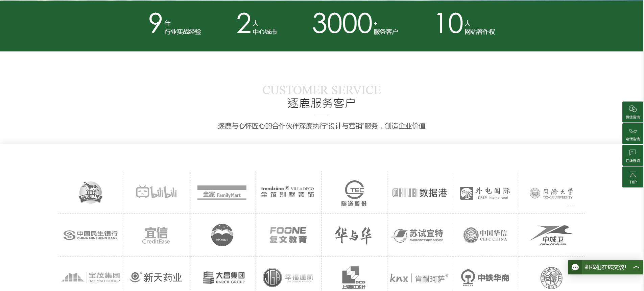644x291 pixels.
Task: Click the 2大 中心城市 statistic
Action: coord(257,24)
